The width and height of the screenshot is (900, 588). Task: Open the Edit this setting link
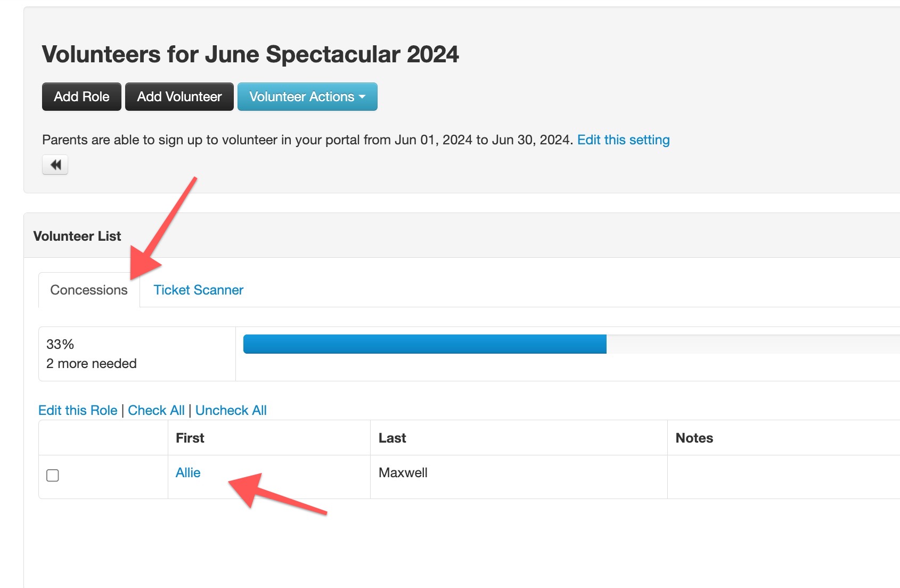click(x=623, y=140)
